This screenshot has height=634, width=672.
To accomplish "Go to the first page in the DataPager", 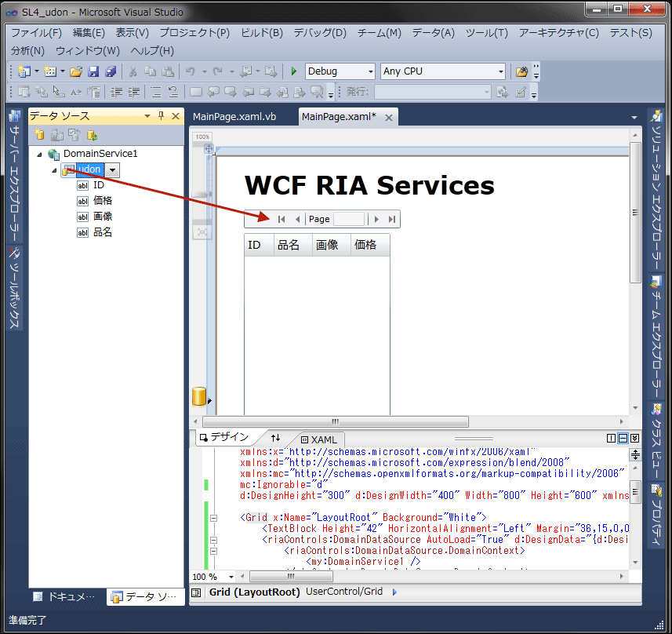I will 282,219.
